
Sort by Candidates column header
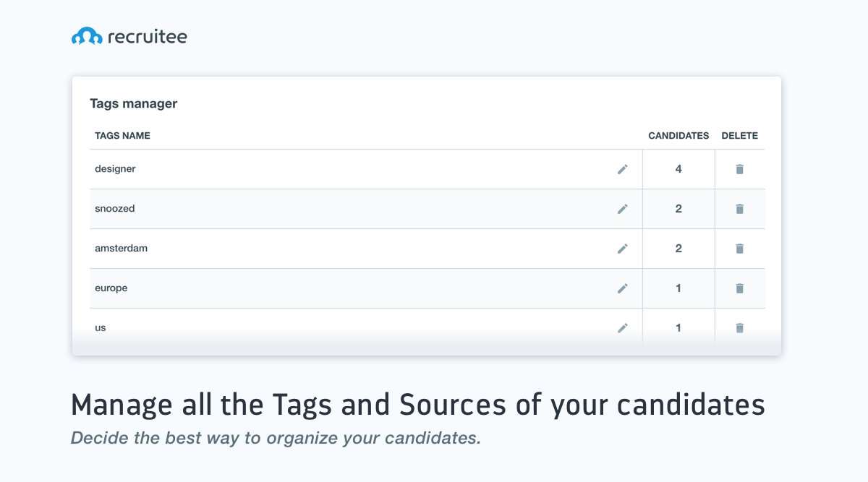(678, 136)
